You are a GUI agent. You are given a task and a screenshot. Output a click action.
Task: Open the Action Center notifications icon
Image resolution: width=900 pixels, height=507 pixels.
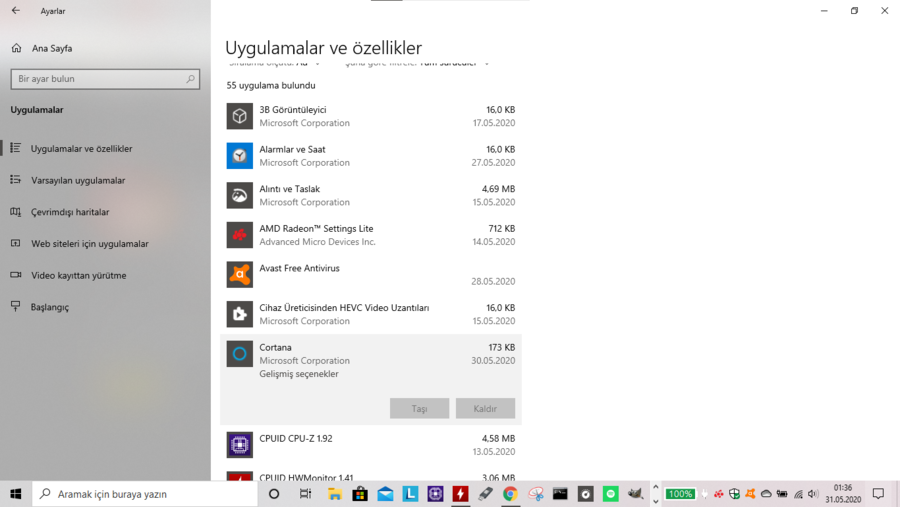click(x=878, y=494)
